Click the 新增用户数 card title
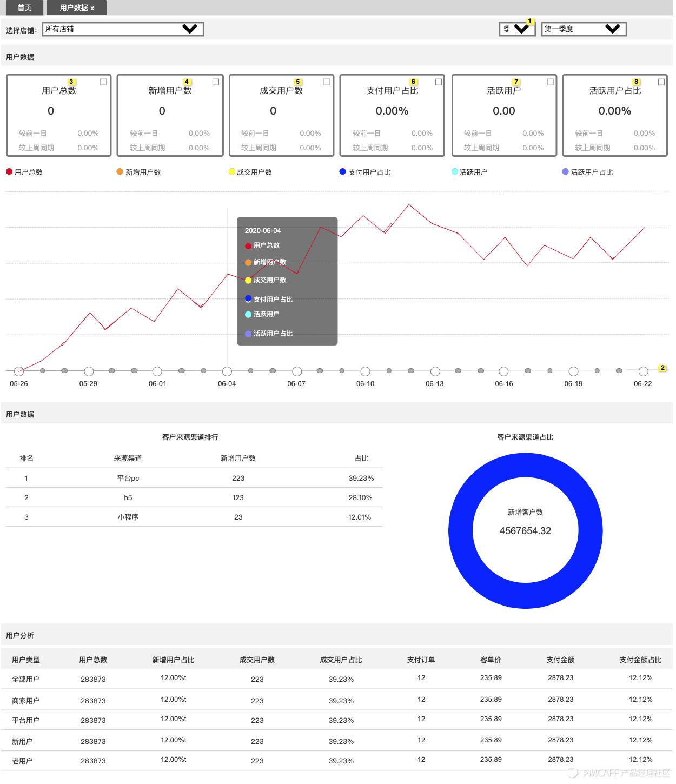 click(170, 91)
